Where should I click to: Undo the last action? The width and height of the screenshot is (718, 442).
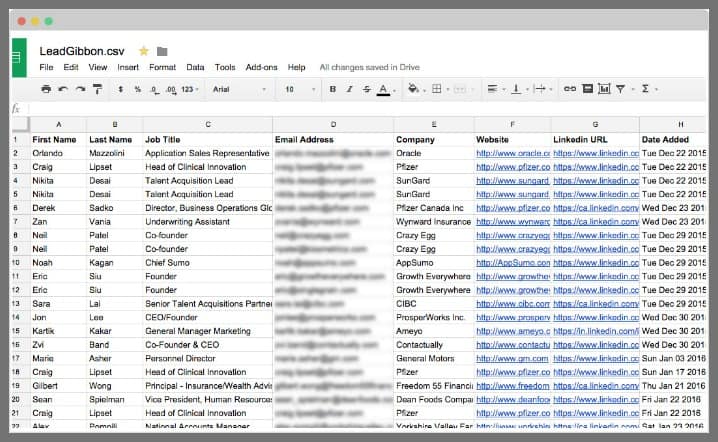[63, 89]
